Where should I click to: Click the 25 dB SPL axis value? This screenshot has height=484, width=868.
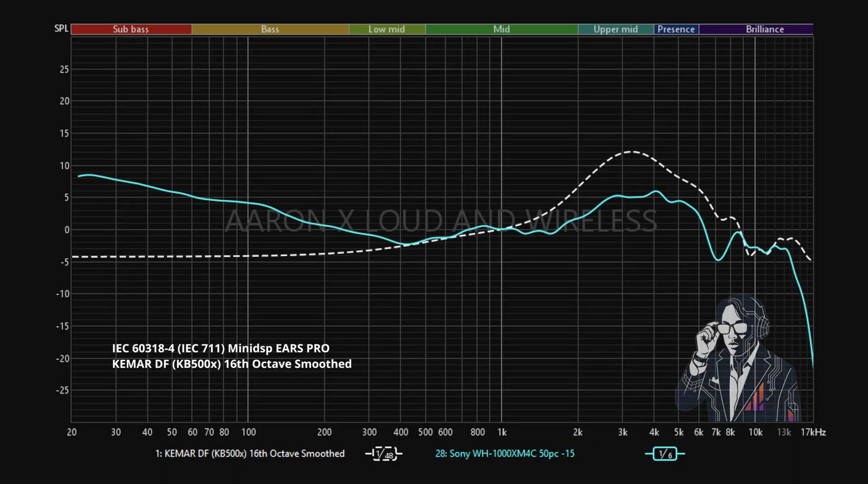64,69
